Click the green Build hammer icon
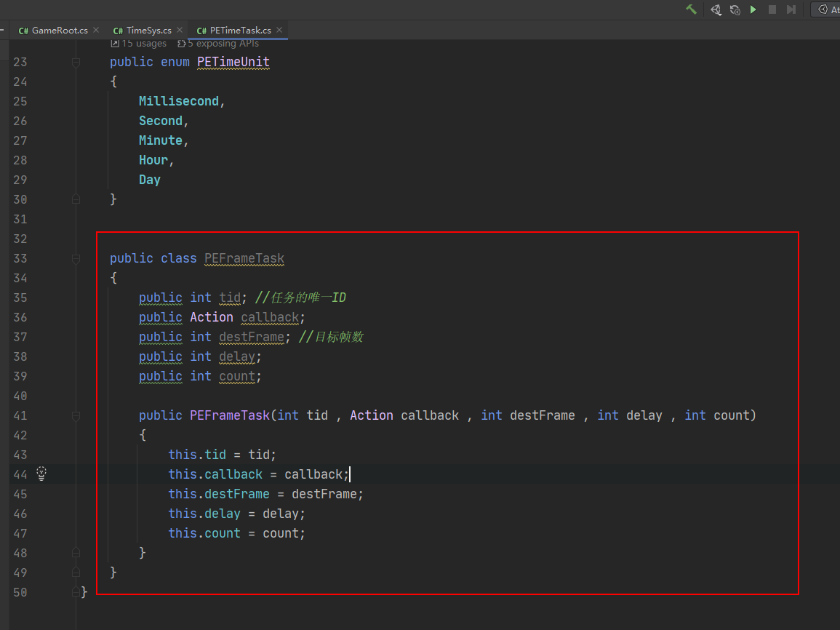Image resolution: width=840 pixels, height=630 pixels. (691, 9)
